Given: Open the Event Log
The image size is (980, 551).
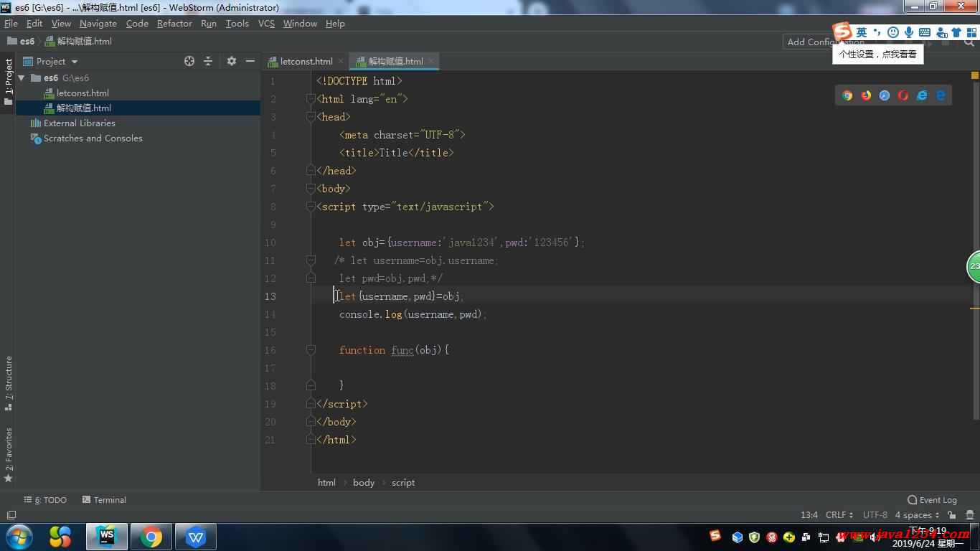Looking at the screenshot, I should tap(933, 500).
